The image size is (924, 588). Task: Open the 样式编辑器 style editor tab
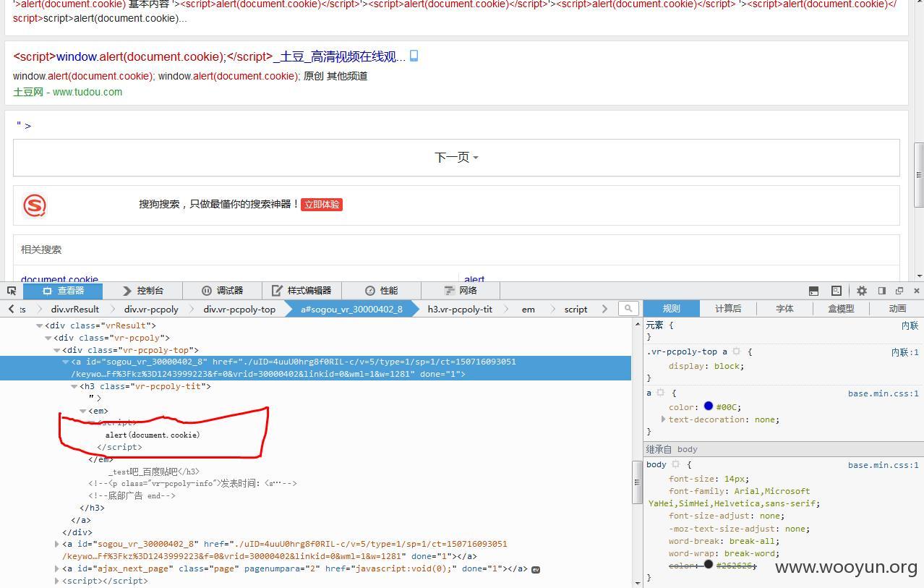tap(301, 291)
